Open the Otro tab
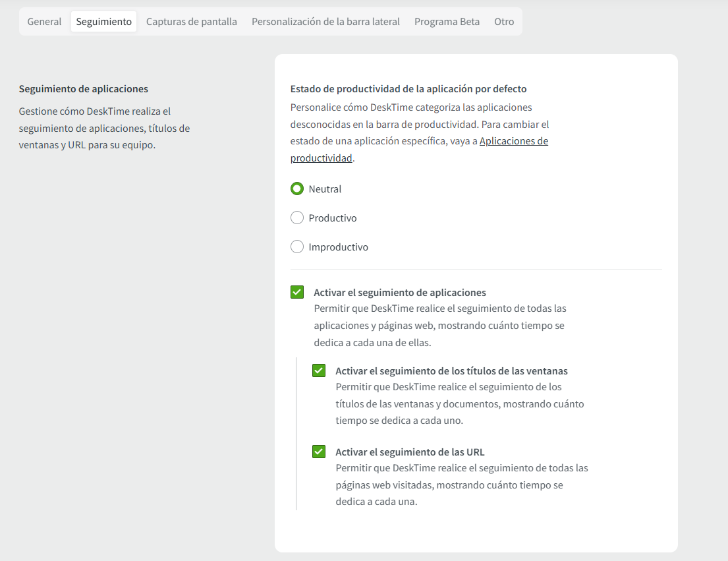728x561 pixels. 504,22
